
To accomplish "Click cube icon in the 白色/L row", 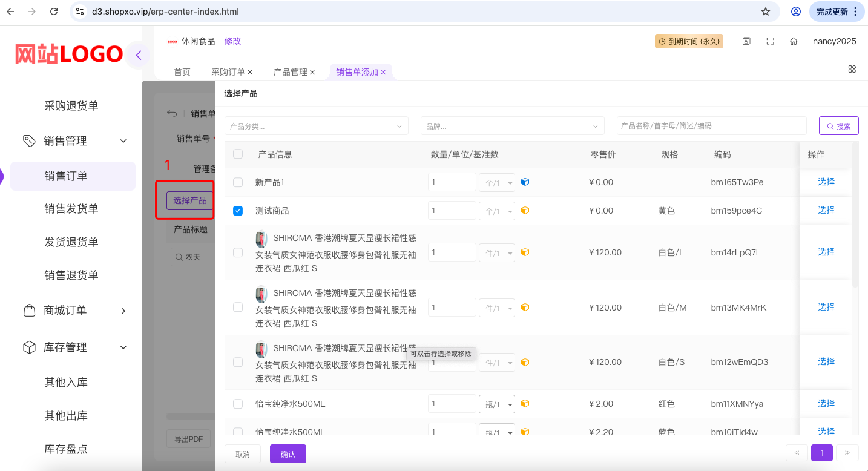I will (x=525, y=252).
